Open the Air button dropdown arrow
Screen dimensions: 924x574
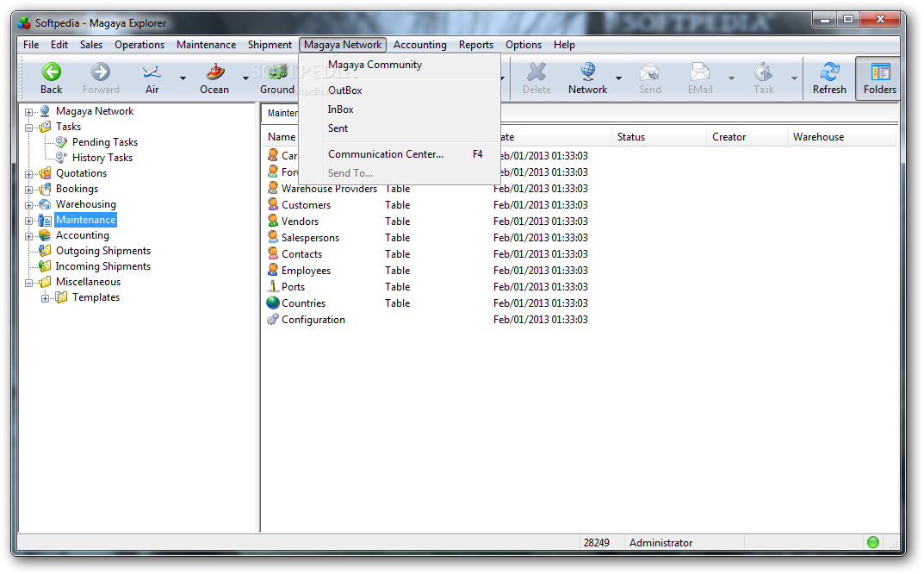[183, 78]
